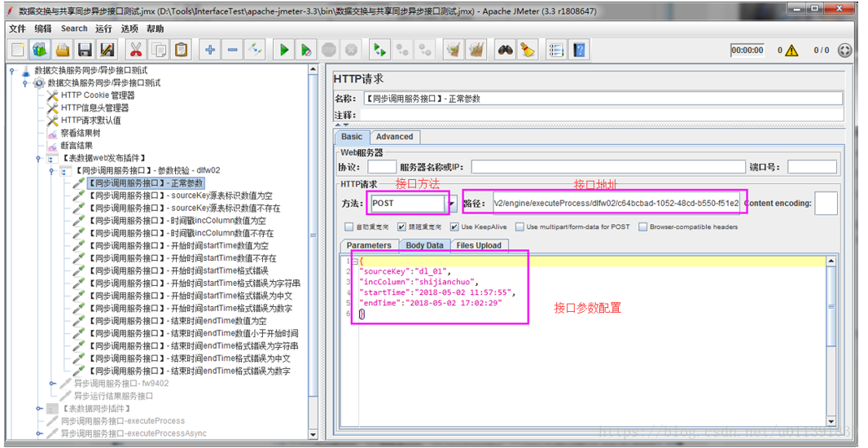Viewport: 868px width, 448px height.
Task: Open the 方法 POST dropdown arrow
Action: click(452, 204)
